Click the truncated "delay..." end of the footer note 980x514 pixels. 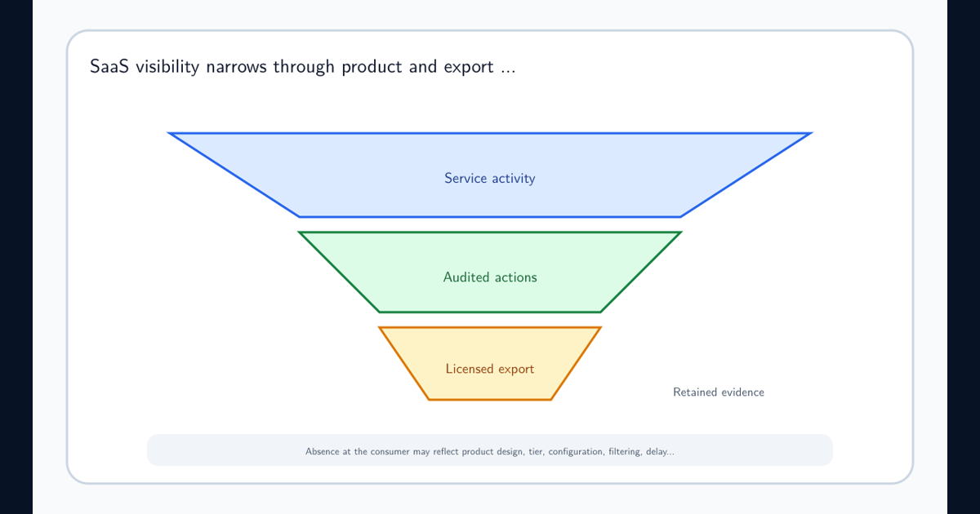pos(660,451)
